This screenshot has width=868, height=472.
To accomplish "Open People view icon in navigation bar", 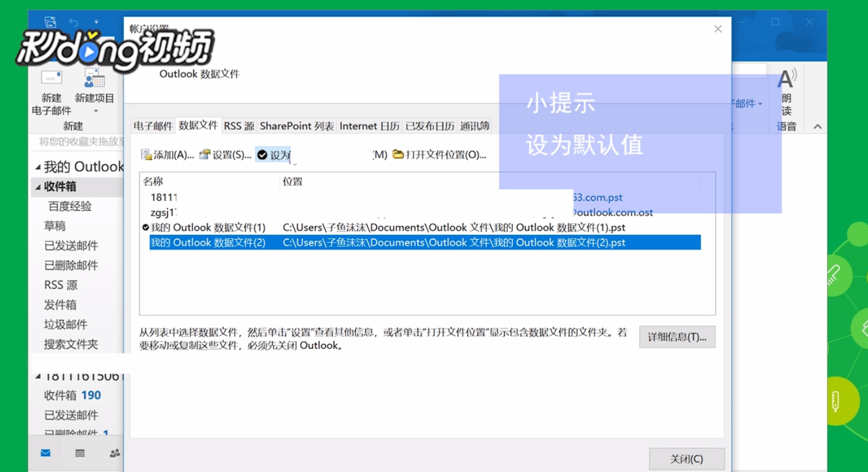I will (x=115, y=453).
